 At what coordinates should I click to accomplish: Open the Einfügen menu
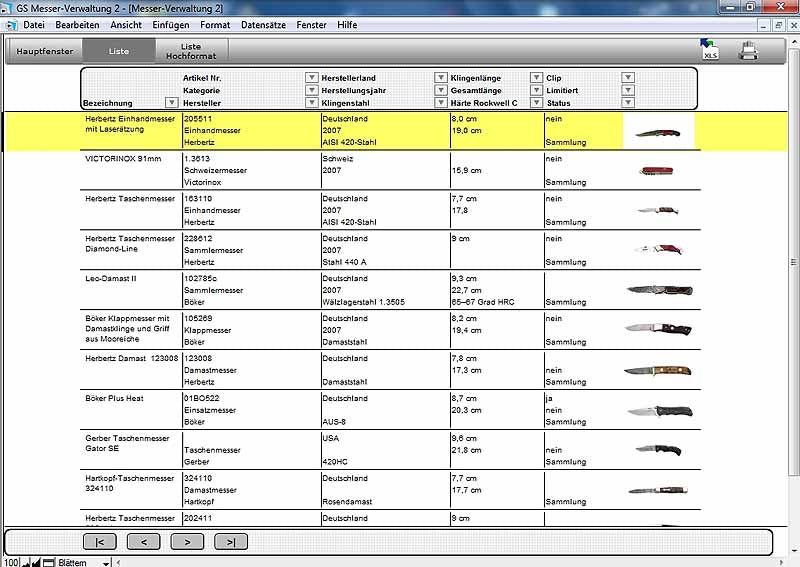tap(171, 24)
